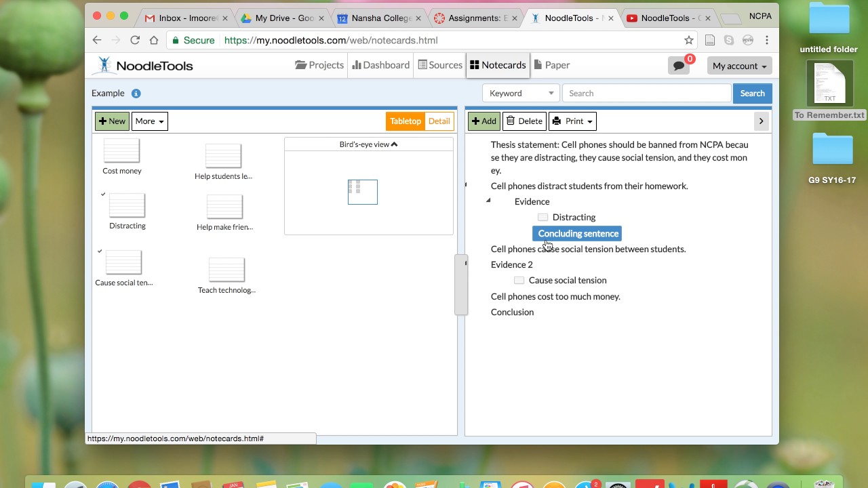Close the Nansha College tab
This screenshot has width=868, height=488.
point(418,18)
